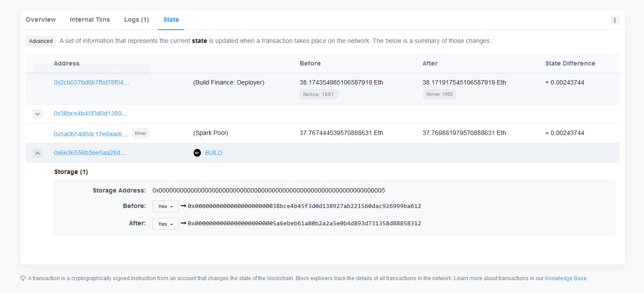
Task: Select the Build Finance: Deployer label
Action: click(x=229, y=82)
